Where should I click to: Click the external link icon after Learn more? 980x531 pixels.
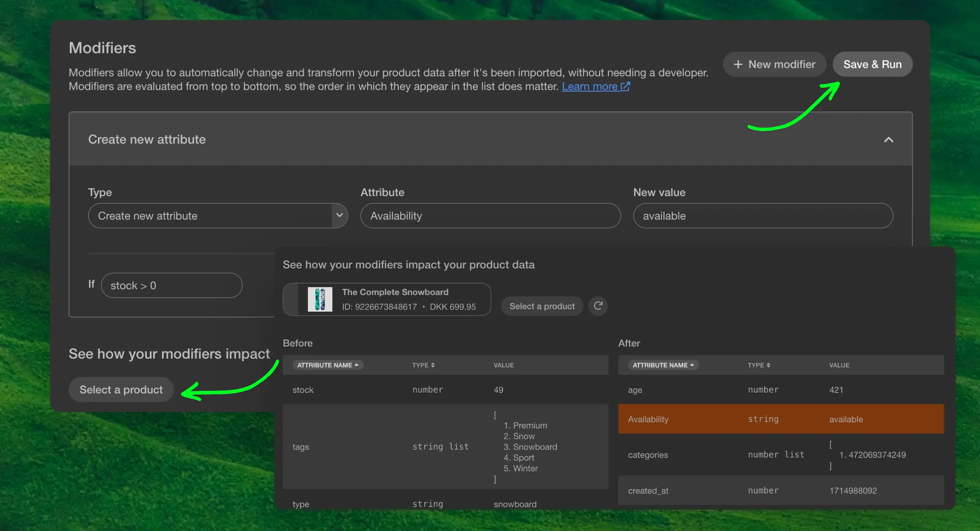point(625,86)
